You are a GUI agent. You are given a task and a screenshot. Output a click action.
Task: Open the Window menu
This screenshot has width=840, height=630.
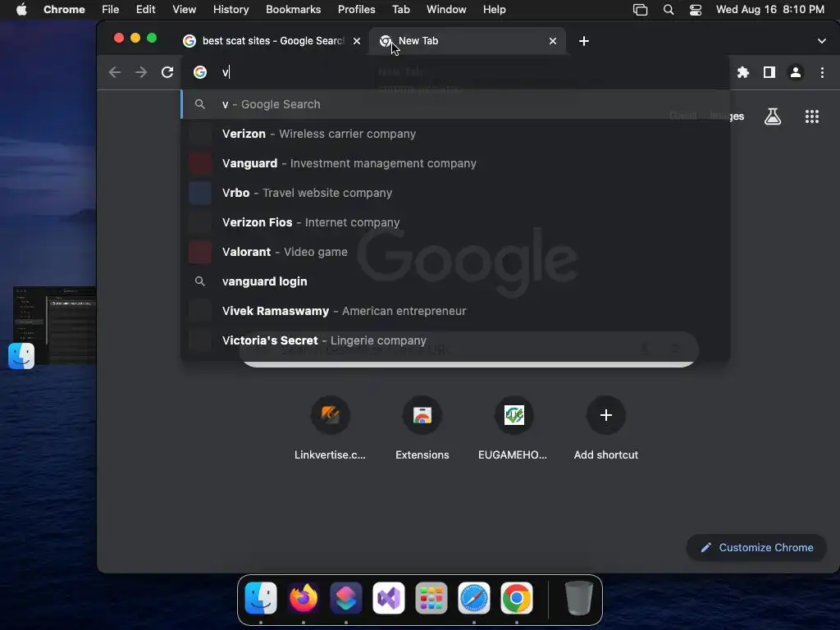click(x=446, y=10)
